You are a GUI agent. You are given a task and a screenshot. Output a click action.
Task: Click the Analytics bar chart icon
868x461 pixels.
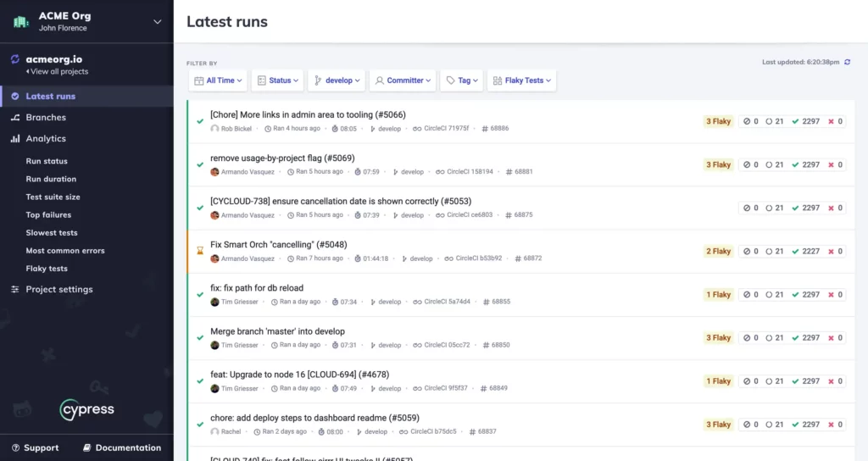coord(15,139)
